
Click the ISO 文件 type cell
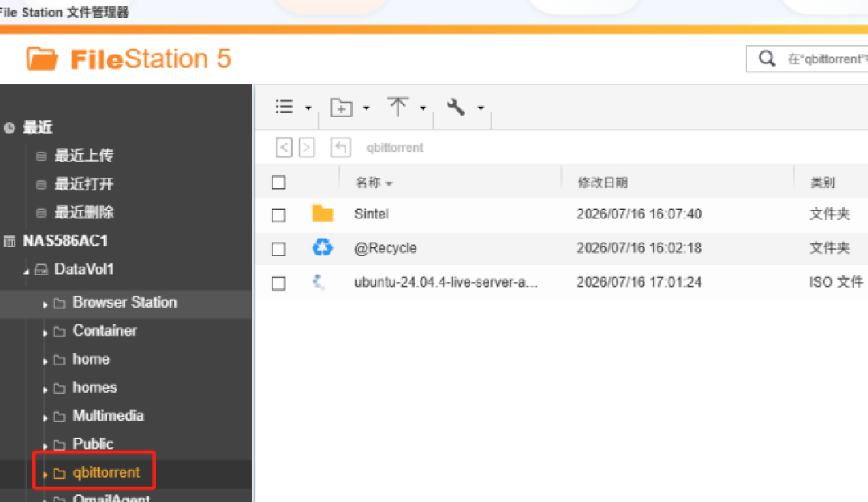[x=836, y=282]
